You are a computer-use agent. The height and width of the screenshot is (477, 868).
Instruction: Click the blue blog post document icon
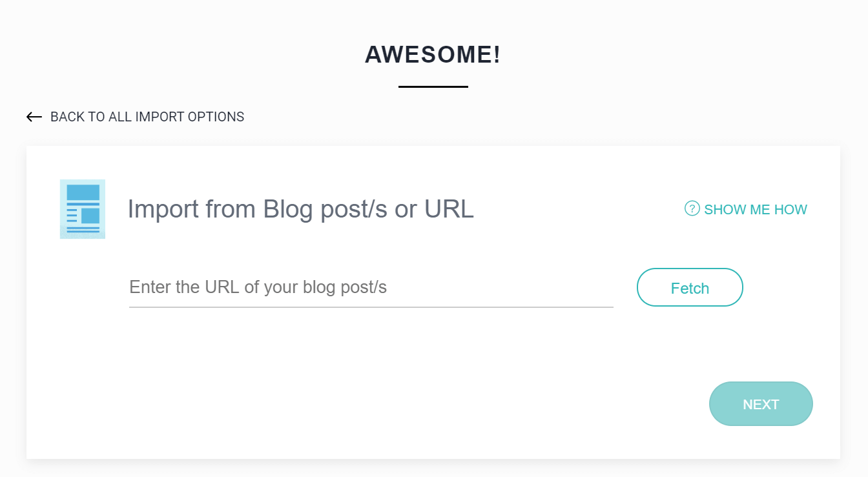[x=83, y=209]
